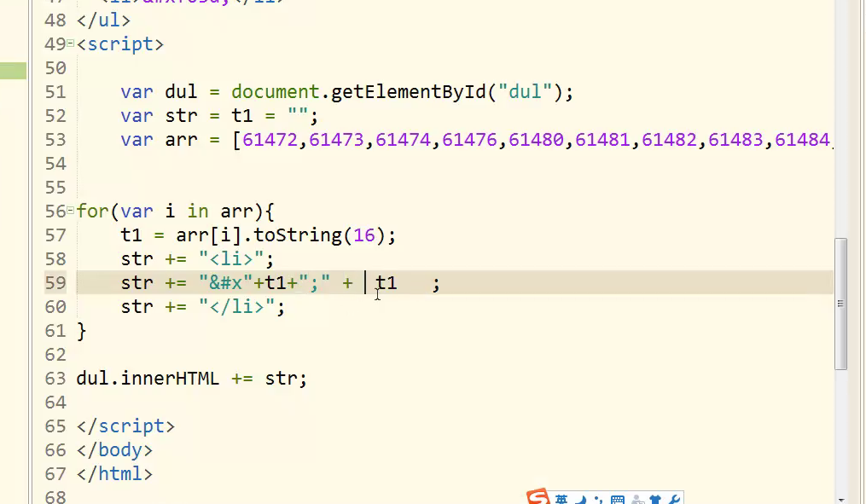Image resolution: width=866 pixels, height=504 pixels.
Task: Collapse the for loop fold on line 56
Action: 70,210
